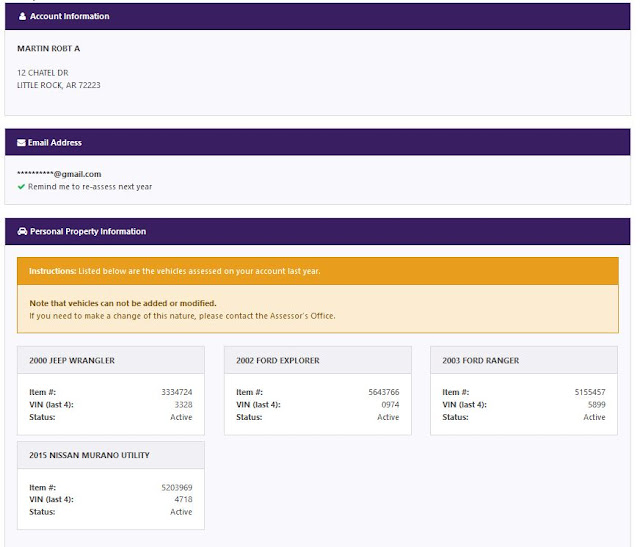Click VIN (last 4) label in Explorer card
Image resolution: width=640 pixels, height=547 pixels.
click(x=258, y=405)
